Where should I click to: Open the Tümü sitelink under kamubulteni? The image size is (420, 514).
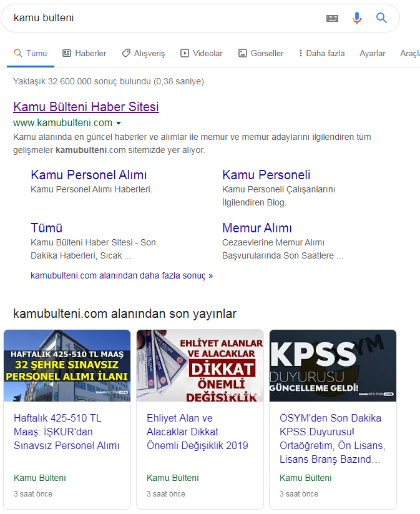(x=47, y=228)
